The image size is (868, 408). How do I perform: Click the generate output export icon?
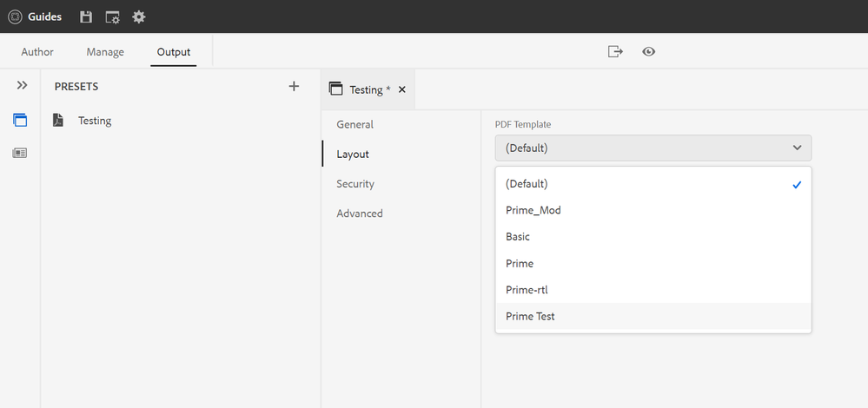point(615,52)
